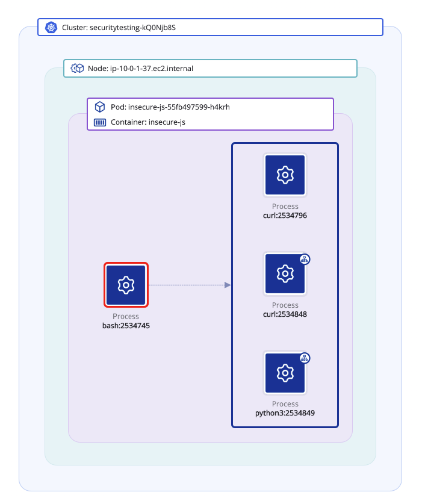Click network badge on python3:2534849 process
Image resolution: width=425 pixels, height=504 pixels.
pyautogui.click(x=305, y=358)
